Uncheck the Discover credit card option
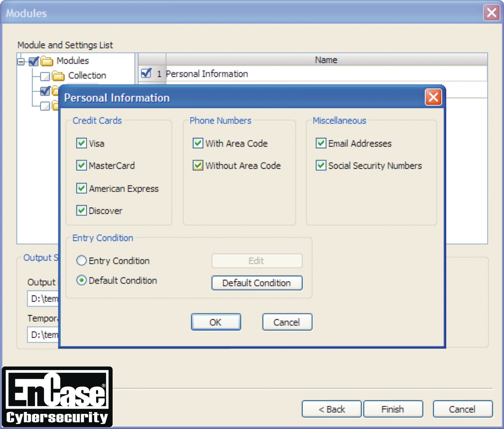This screenshot has width=504, height=429. coord(81,210)
